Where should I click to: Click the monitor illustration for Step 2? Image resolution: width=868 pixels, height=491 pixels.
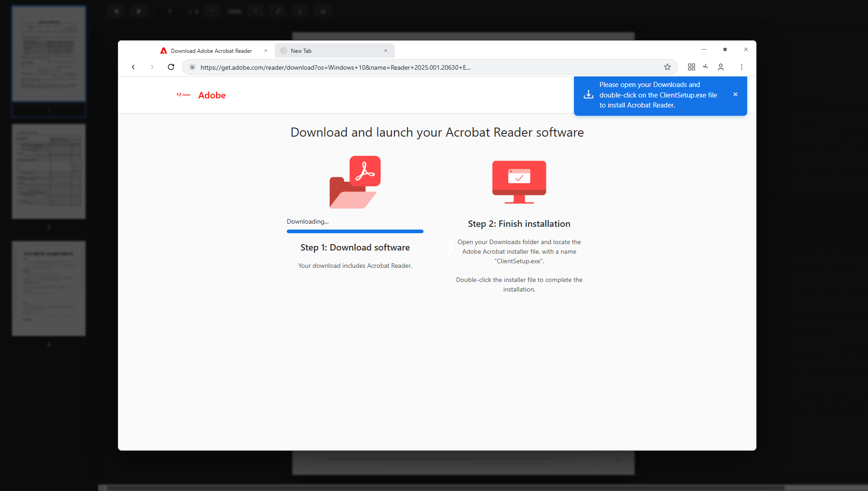point(519,182)
